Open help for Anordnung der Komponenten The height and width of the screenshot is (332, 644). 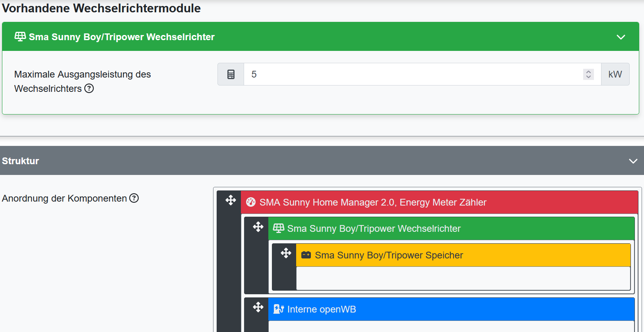[134, 198]
